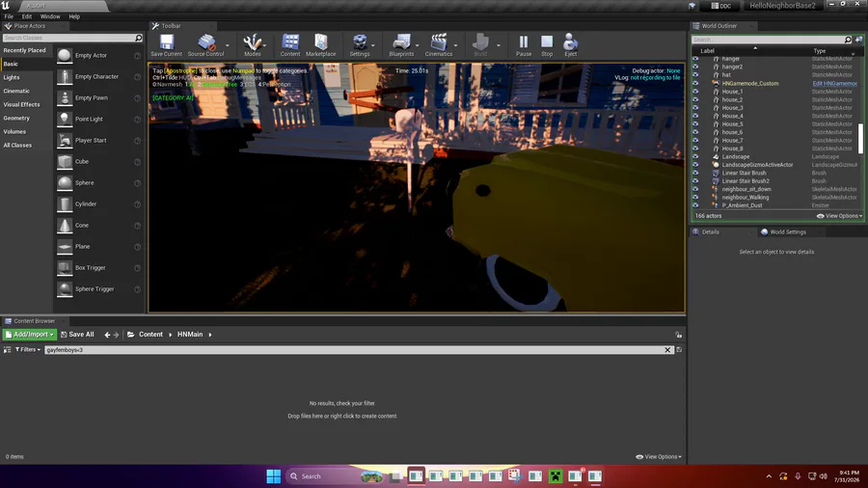Click the Content breadcrumb folder
The image size is (868, 488).
point(150,335)
